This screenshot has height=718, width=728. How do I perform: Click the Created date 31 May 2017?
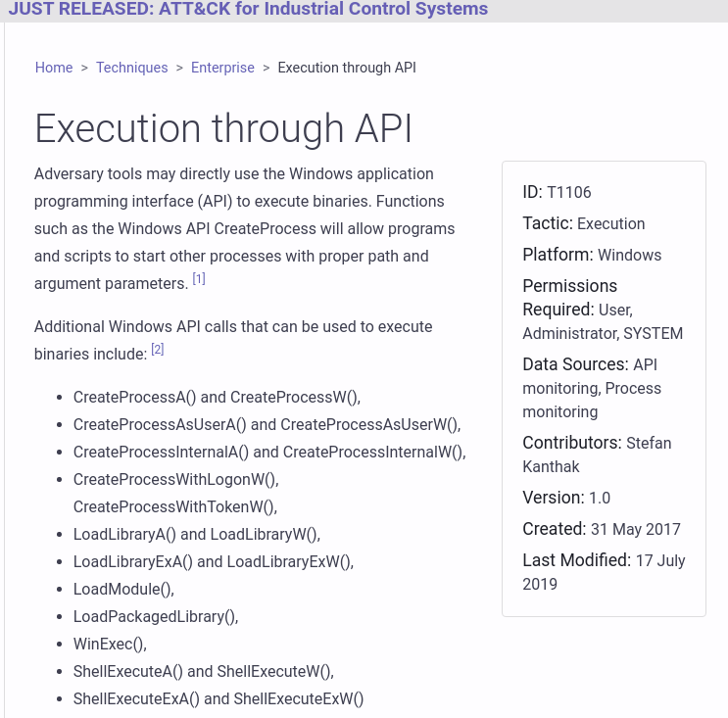pyautogui.click(x=635, y=529)
